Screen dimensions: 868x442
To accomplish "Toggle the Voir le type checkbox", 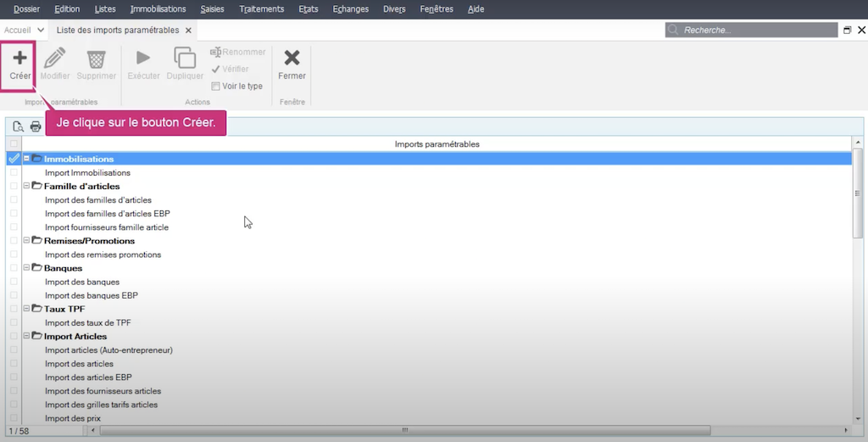I will tap(215, 87).
